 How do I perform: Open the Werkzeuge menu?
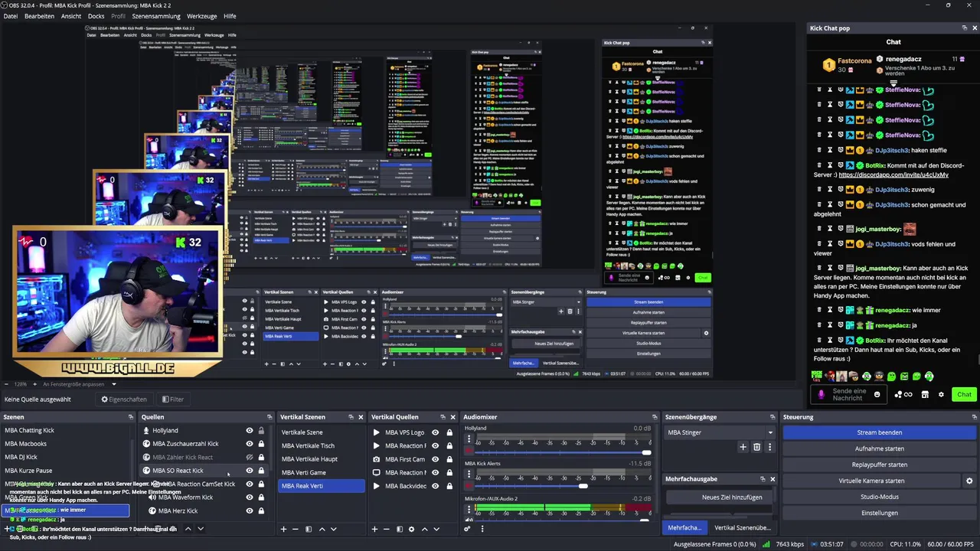[x=202, y=16]
